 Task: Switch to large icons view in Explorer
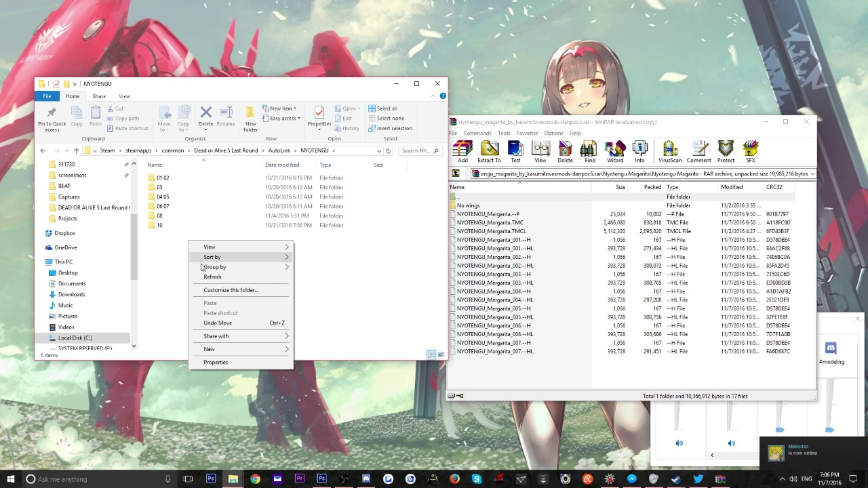point(441,354)
